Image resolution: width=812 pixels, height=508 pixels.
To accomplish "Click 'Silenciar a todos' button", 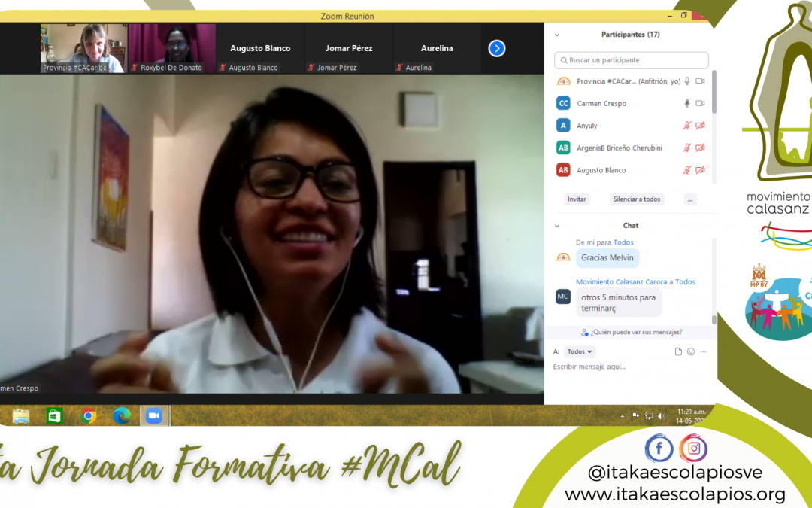I will [636, 199].
